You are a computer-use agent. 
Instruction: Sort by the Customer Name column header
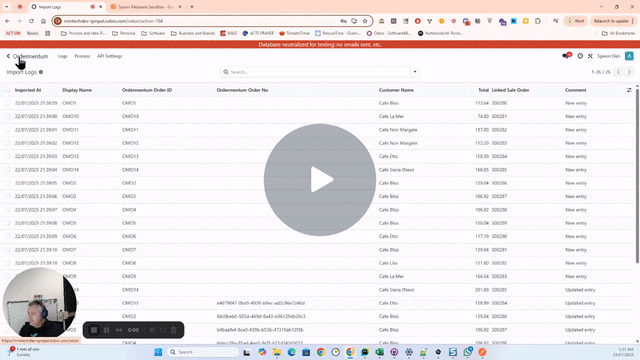coord(396,90)
